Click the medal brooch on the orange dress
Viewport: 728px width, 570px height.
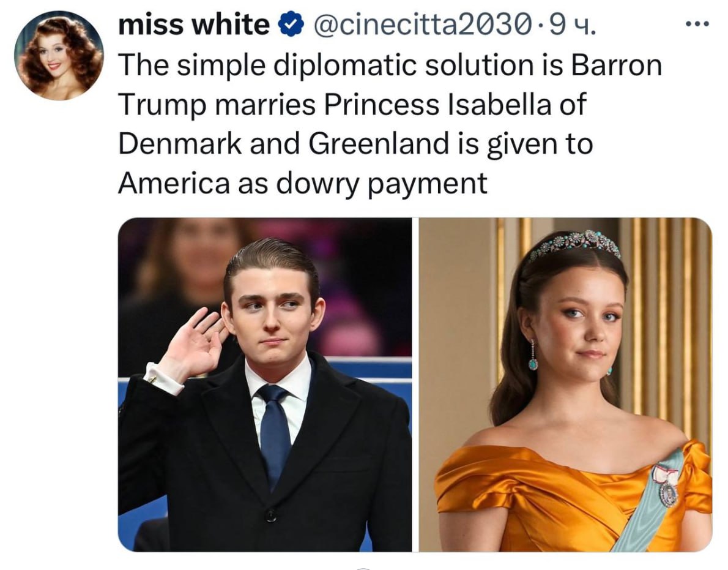(x=667, y=486)
